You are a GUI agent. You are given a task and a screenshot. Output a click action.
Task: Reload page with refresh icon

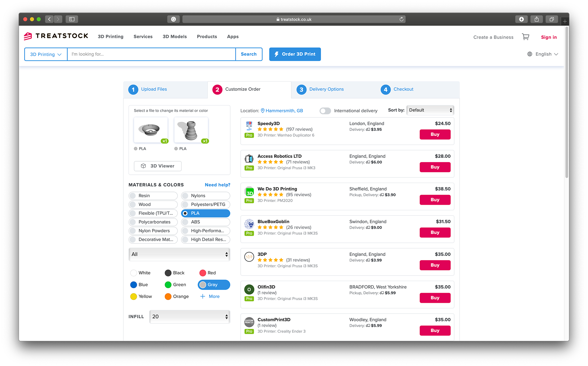(401, 19)
